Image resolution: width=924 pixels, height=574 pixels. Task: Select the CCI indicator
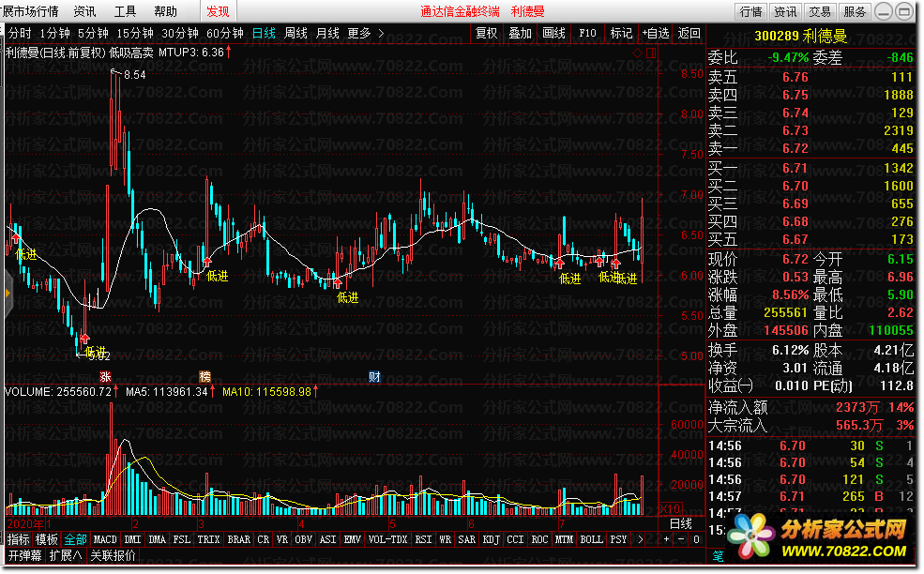pyautogui.click(x=515, y=539)
